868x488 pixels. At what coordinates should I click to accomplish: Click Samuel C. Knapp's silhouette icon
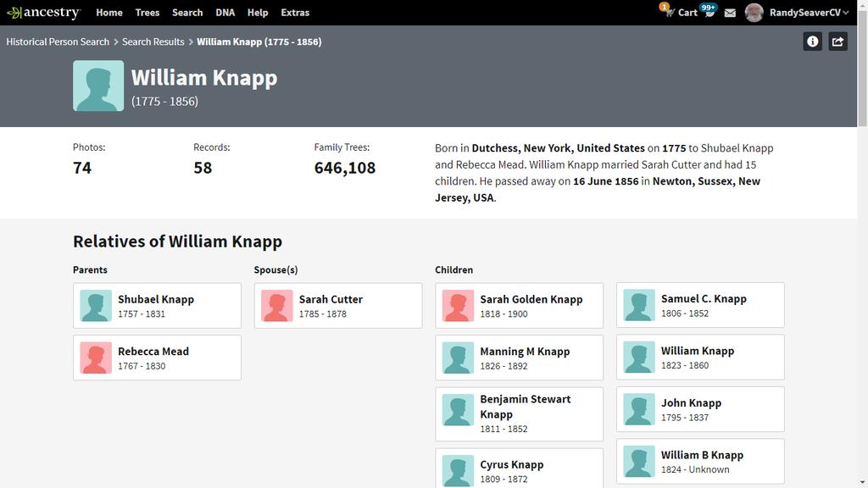click(639, 305)
